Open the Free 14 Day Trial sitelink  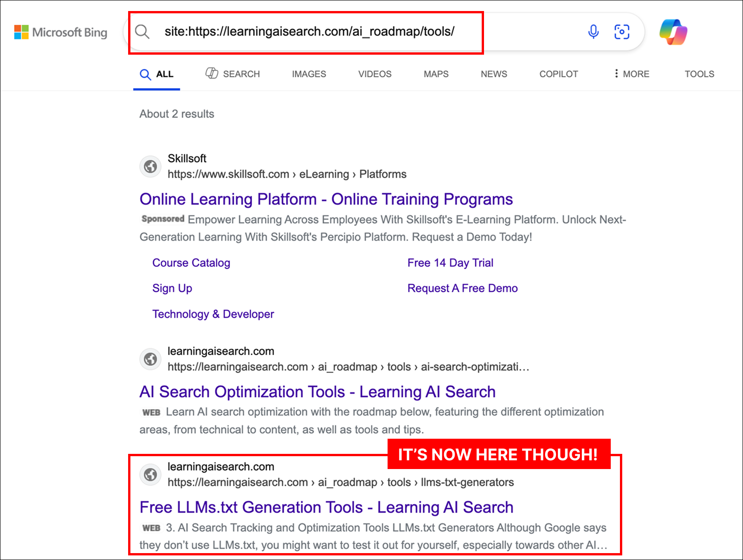point(450,263)
